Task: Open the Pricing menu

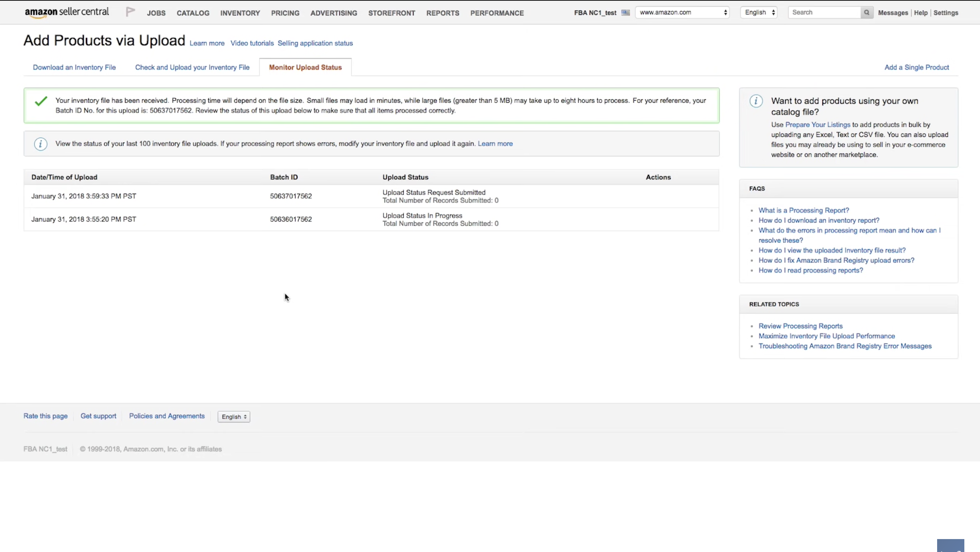Action: click(285, 13)
